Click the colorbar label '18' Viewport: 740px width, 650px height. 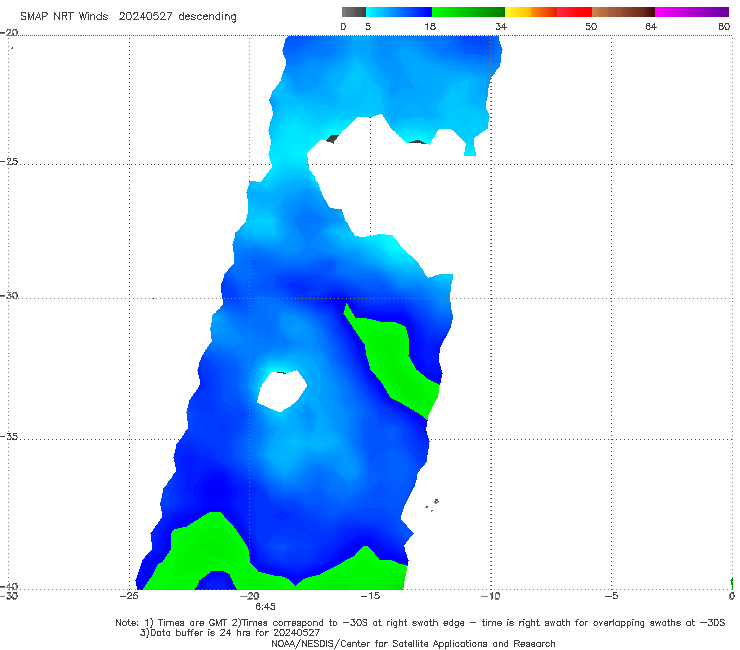pos(430,26)
